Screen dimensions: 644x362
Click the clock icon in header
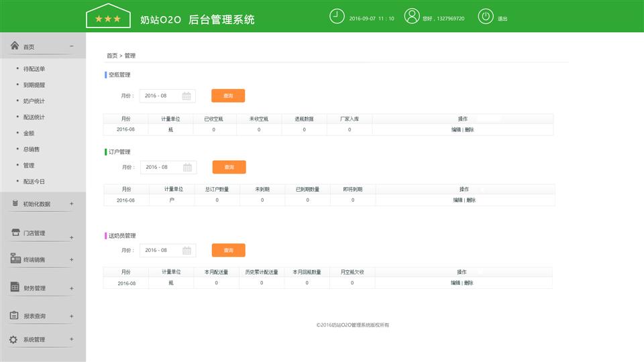[x=337, y=17]
